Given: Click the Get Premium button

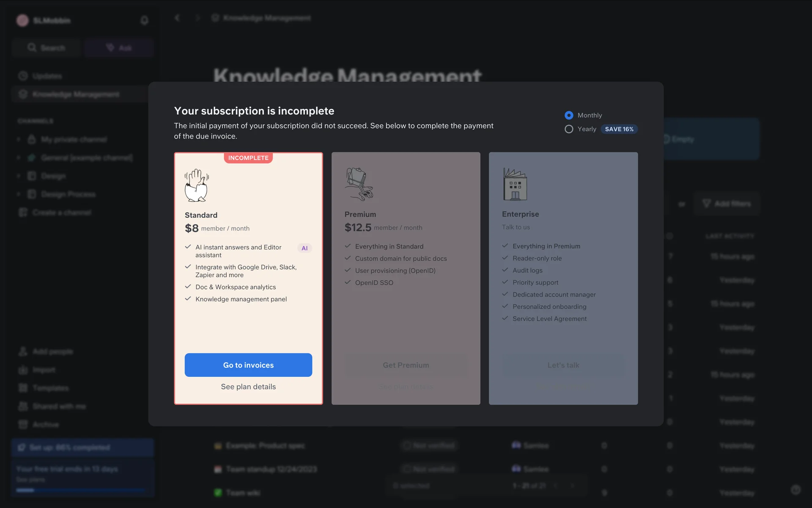Looking at the screenshot, I should (x=406, y=365).
